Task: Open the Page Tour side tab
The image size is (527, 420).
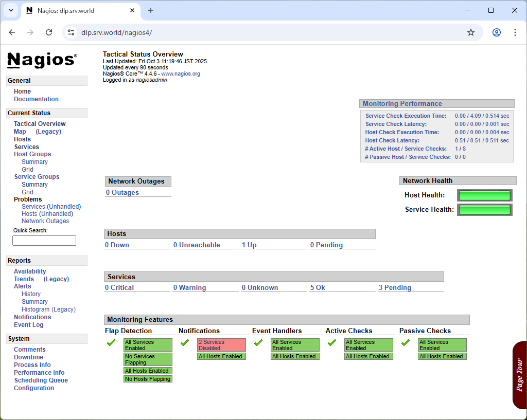Action: (520, 375)
